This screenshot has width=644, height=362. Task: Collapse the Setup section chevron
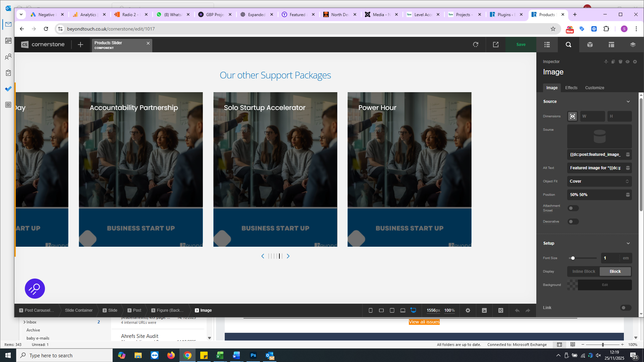(628, 243)
